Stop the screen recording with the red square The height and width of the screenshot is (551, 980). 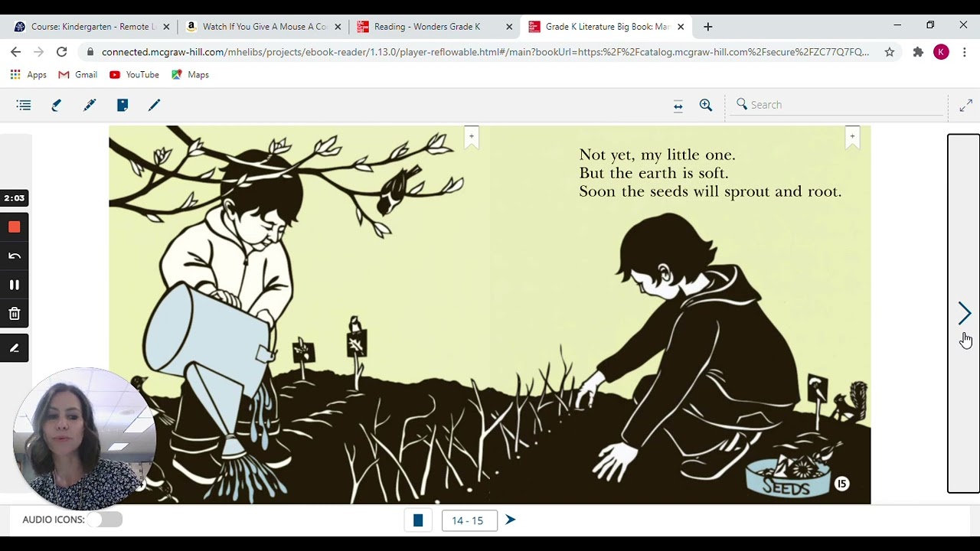click(14, 227)
